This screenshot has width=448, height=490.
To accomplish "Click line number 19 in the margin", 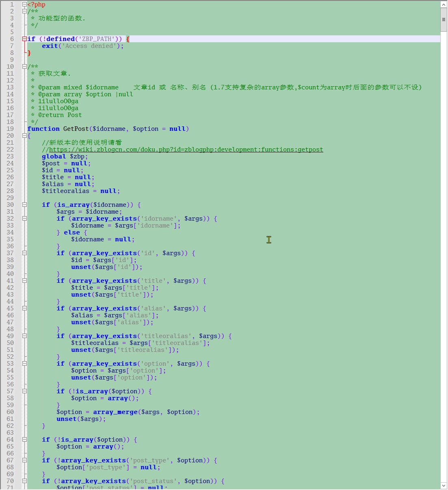I will [x=10, y=129].
